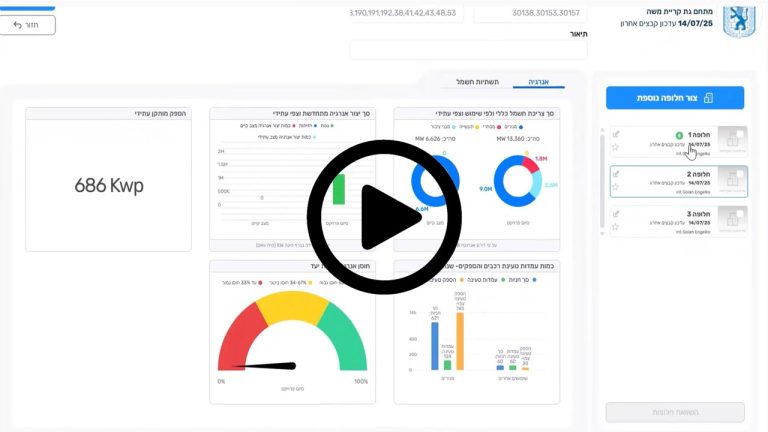Image resolution: width=768 pixels, height=432 pixels.
Task: Click the חלופה 3 thumbnail image
Action: [732, 221]
